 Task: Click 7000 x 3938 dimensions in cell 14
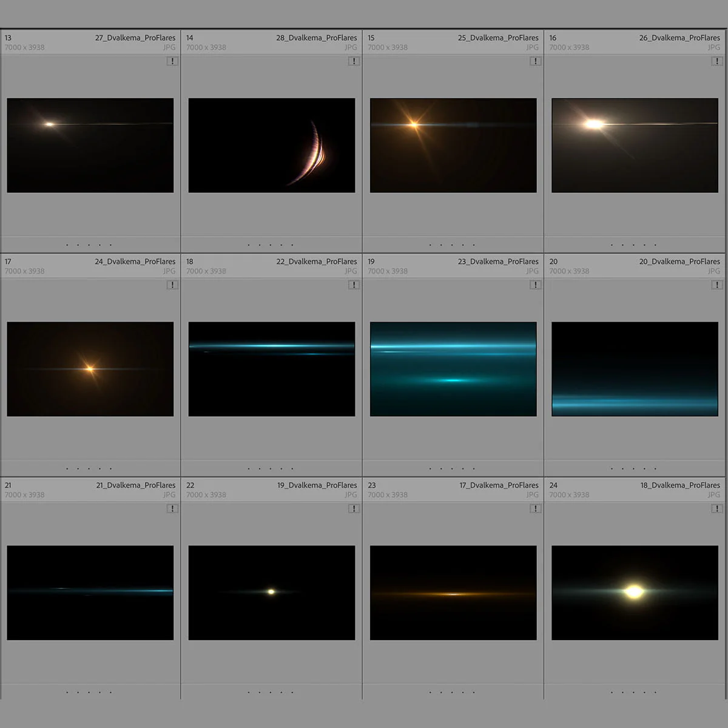(206, 47)
